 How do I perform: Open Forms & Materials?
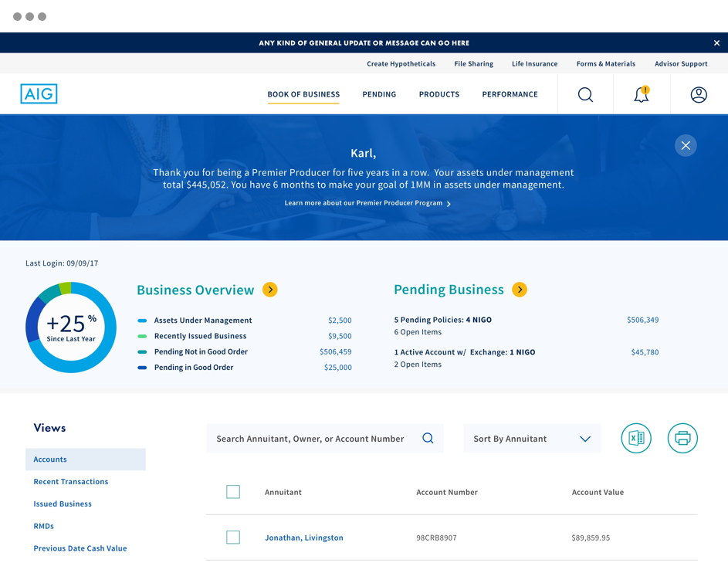(605, 63)
